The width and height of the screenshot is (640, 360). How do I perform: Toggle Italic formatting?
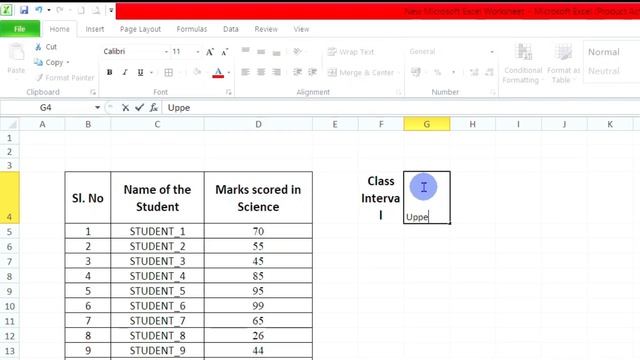point(124,72)
